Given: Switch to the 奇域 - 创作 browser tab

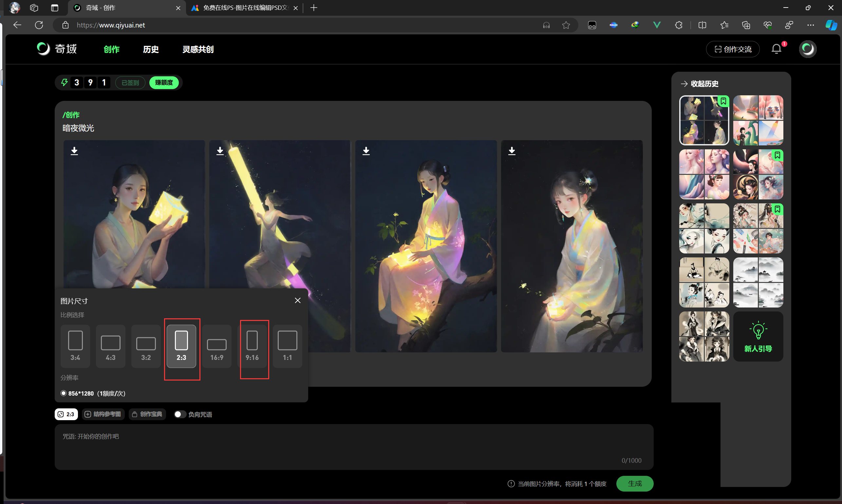Looking at the screenshot, I should [127, 8].
